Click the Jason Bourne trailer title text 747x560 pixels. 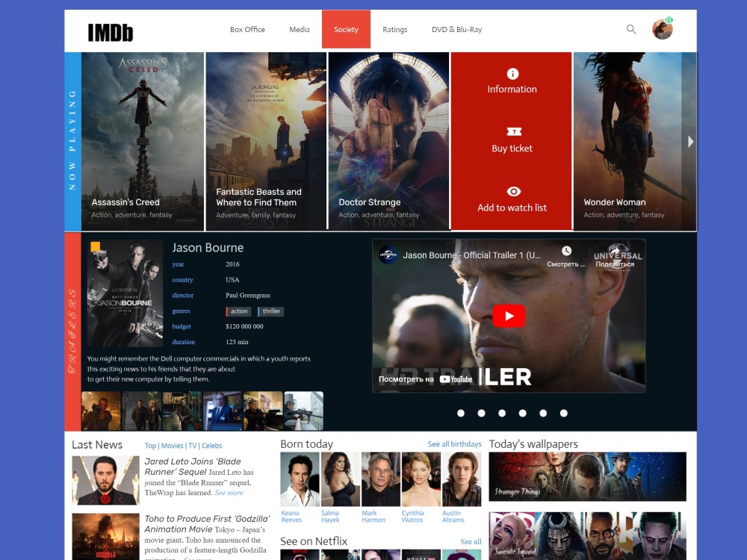click(x=471, y=255)
